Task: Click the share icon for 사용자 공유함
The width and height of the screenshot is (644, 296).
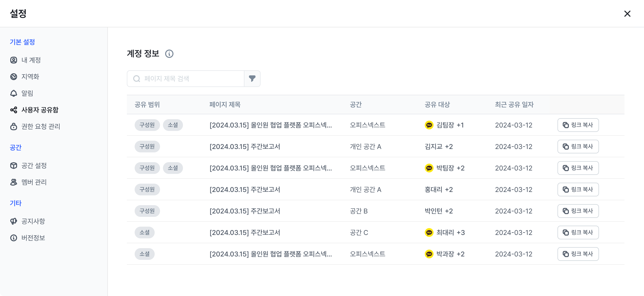Action: tap(14, 110)
